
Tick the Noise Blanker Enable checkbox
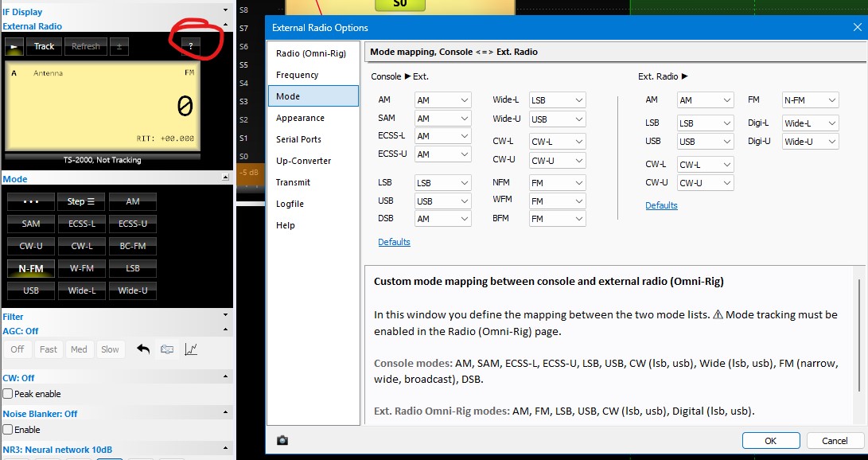8,430
